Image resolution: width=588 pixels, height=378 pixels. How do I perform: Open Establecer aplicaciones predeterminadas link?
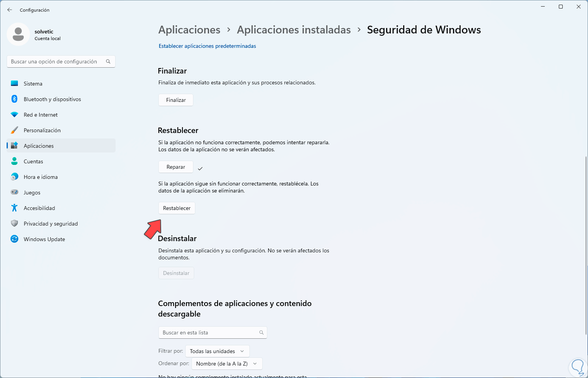(207, 46)
